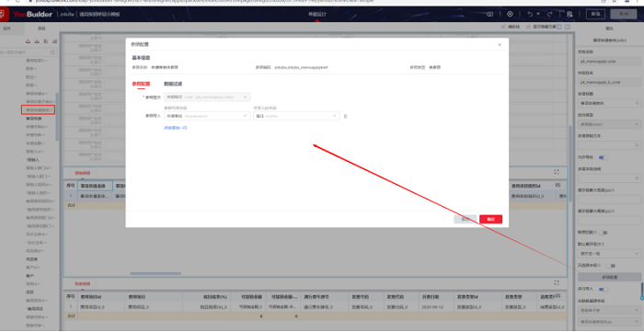Screen dimensions: 644x332
Task: Click the popup max width input
Action: click(609, 200)
